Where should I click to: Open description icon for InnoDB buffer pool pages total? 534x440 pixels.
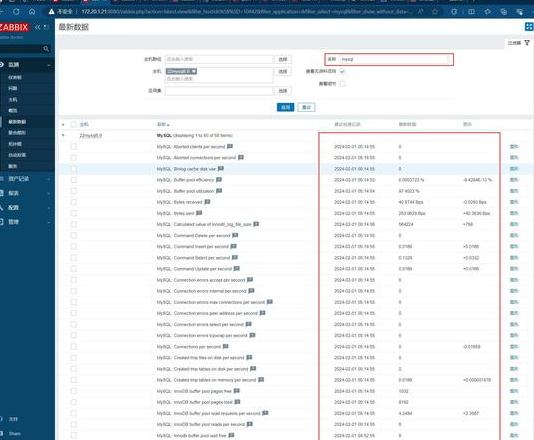click(x=237, y=402)
